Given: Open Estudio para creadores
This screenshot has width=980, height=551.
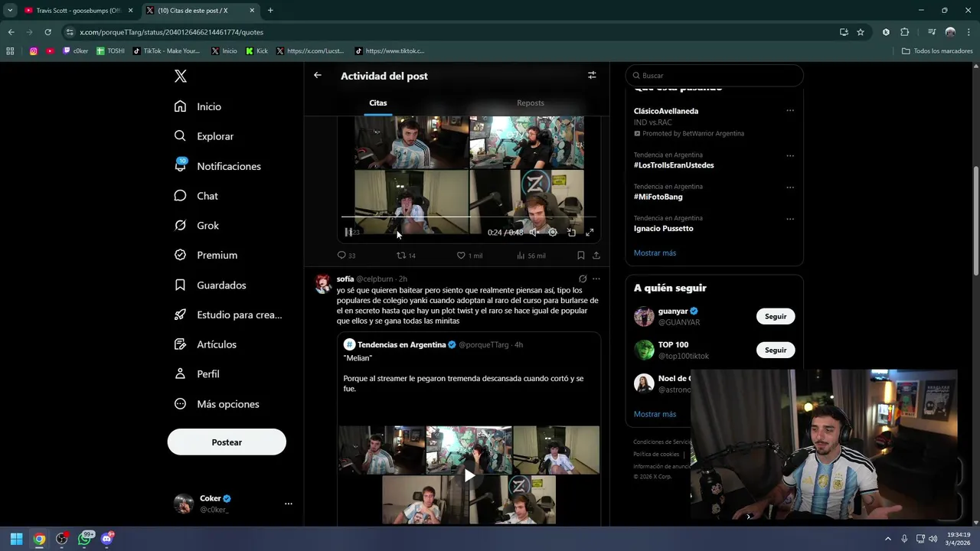Looking at the screenshot, I should [228, 315].
